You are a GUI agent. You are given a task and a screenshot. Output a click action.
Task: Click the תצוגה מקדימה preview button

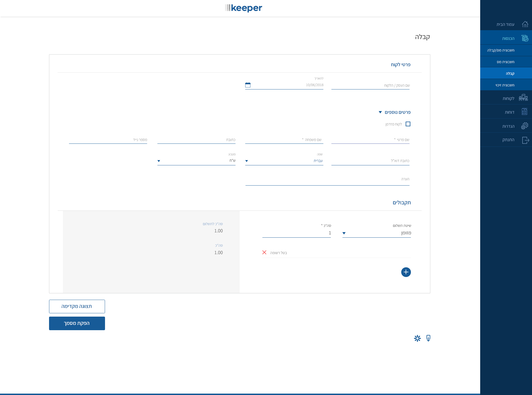point(77,306)
